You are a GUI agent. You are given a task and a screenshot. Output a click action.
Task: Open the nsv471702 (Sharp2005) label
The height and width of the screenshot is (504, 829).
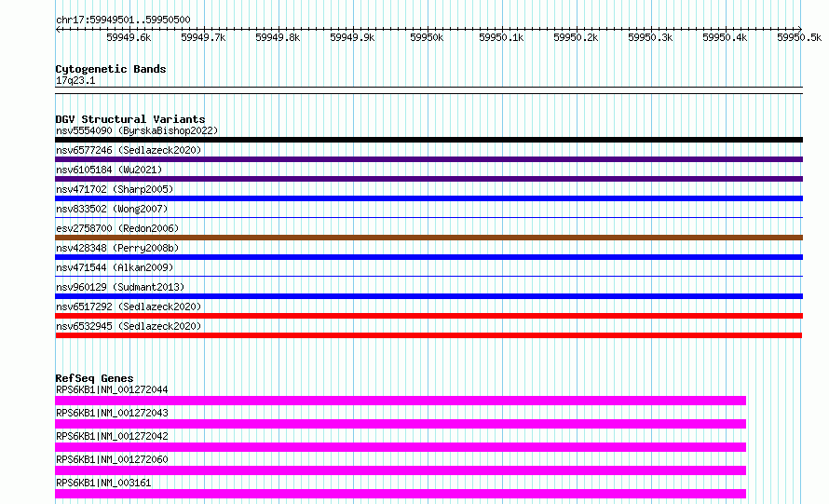point(115,189)
